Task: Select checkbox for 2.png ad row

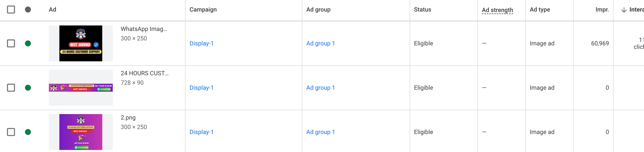Action: pos(11,132)
